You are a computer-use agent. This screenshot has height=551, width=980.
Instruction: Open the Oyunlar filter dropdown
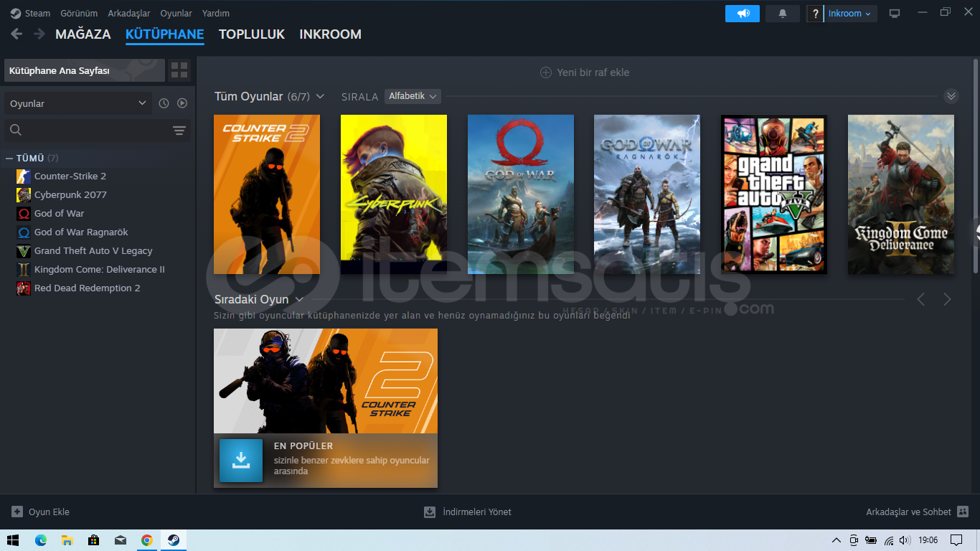78,103
